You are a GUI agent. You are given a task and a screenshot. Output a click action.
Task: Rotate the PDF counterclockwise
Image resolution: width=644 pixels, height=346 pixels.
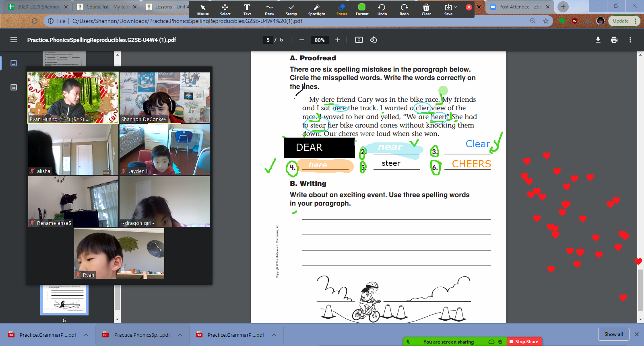click(x=374, y=40)
